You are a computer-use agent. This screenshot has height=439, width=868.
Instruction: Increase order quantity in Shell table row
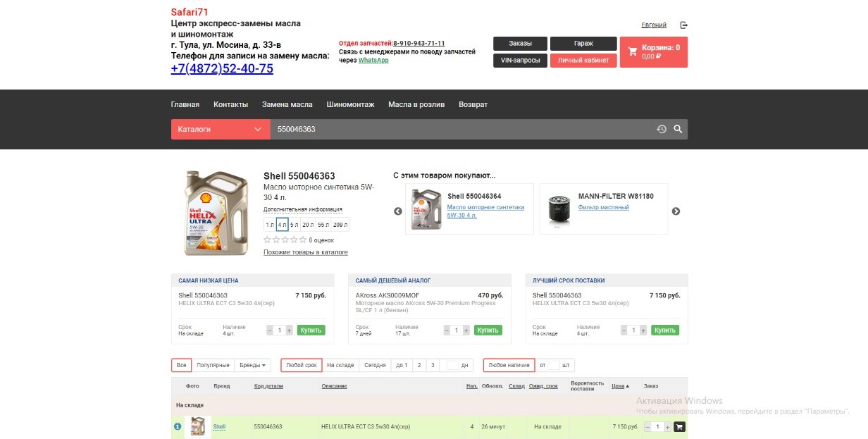click(667, 426)
